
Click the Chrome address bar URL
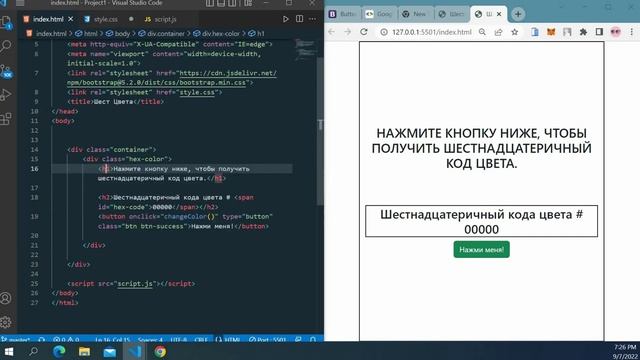click(x=431, y=32)
